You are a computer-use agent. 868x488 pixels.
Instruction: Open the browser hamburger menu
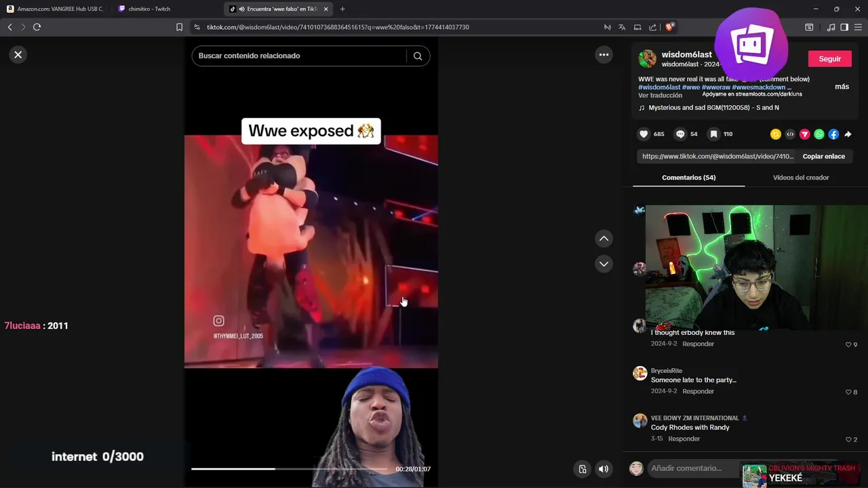point(859,27)
